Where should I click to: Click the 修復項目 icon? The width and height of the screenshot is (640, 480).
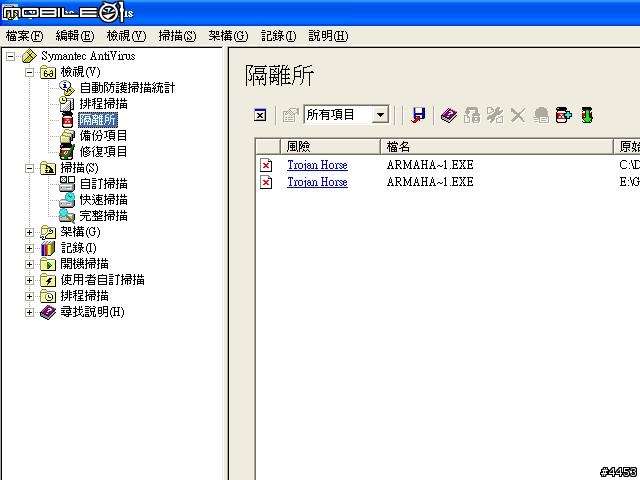coord(67,151)
